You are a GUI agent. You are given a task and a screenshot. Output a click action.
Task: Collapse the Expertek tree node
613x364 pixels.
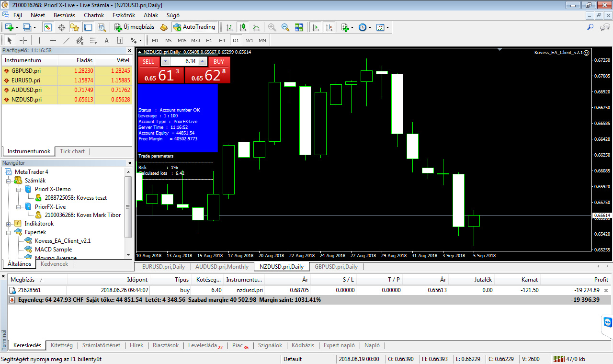point(9,232)
